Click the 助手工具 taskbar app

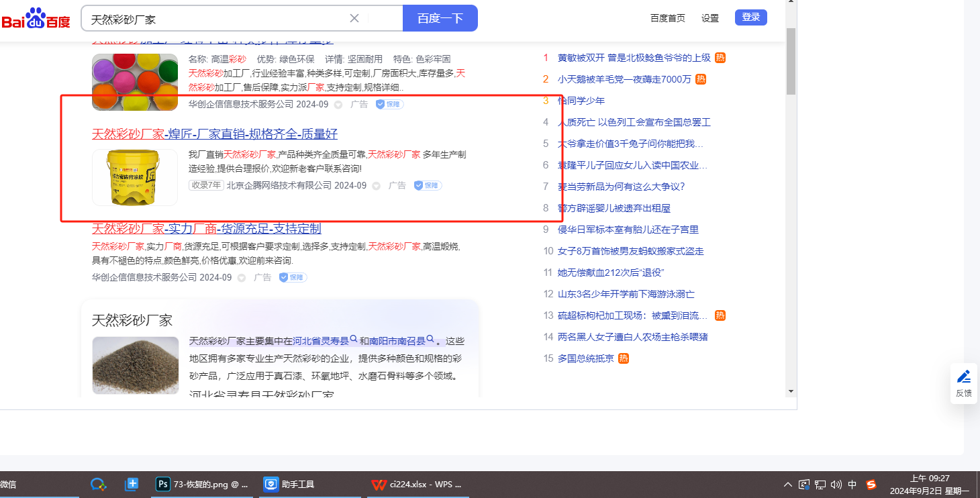(289, 484)
